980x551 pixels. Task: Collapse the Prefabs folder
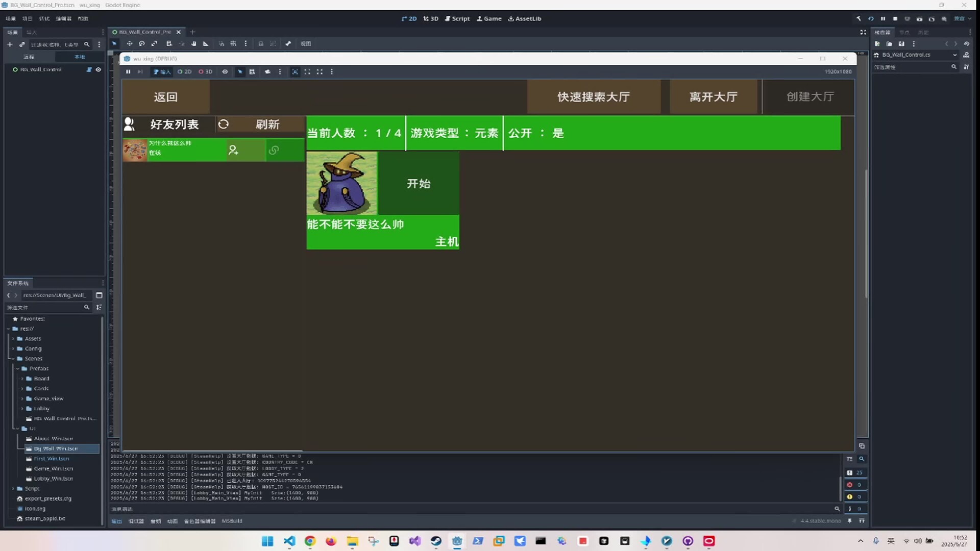pos(18,368)
